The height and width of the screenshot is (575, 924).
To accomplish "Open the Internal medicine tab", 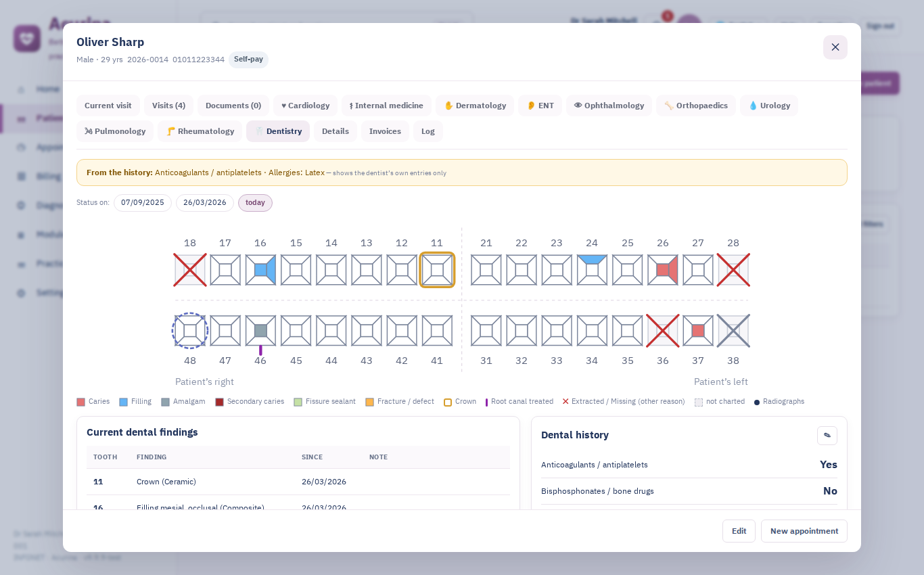I will (x=386, y=106).
